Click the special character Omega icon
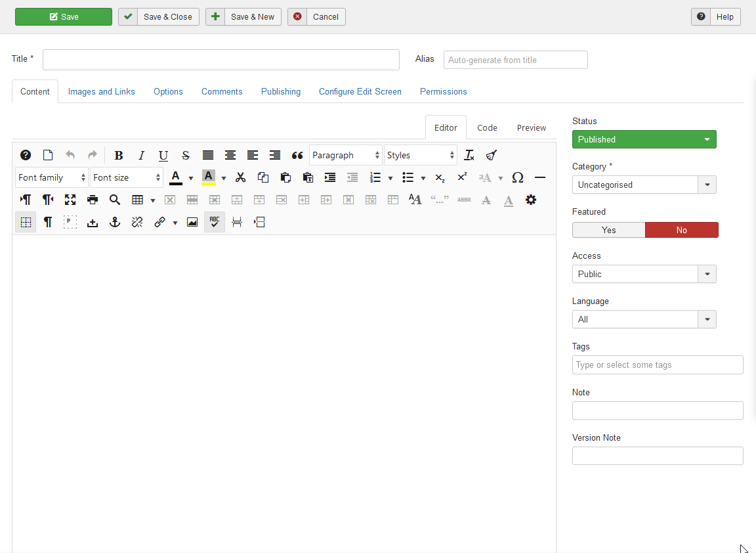Viewport: 756px width, 553px height. coord(517,178)
